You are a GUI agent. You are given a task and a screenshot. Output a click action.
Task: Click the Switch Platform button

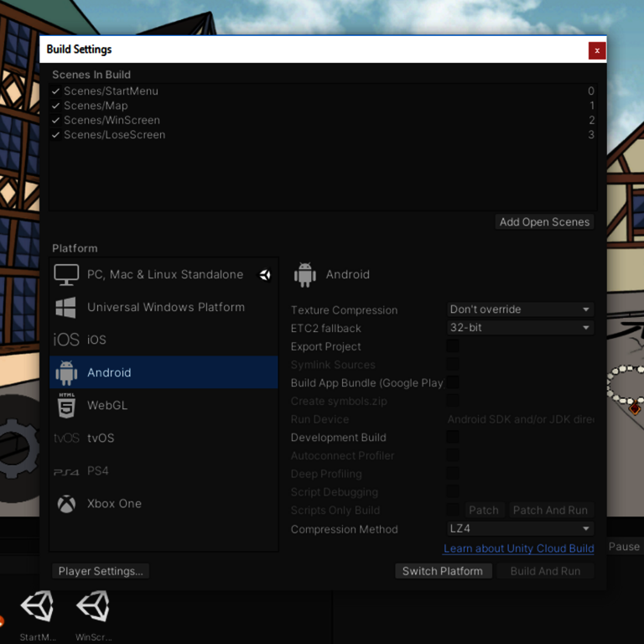point(443,571)
